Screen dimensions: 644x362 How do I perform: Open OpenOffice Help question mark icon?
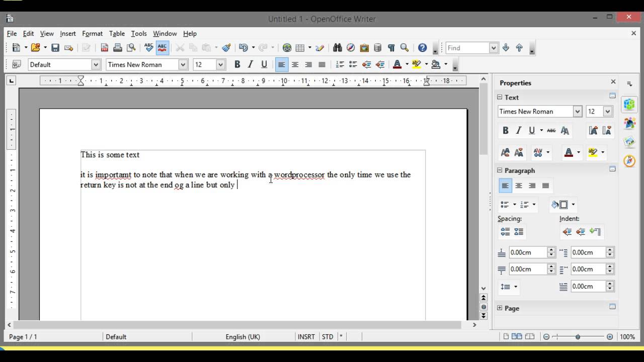(x=423, y=48)
